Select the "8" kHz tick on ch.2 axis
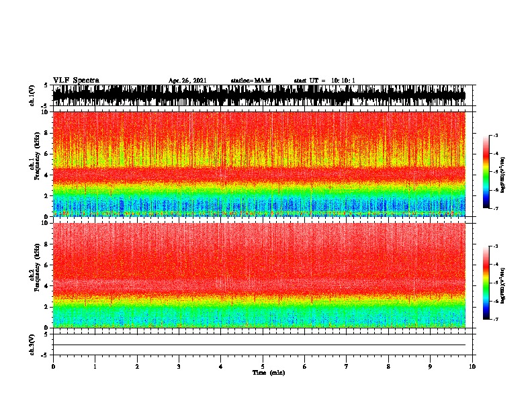Viewport: 532px width, 411px height. 47,244
